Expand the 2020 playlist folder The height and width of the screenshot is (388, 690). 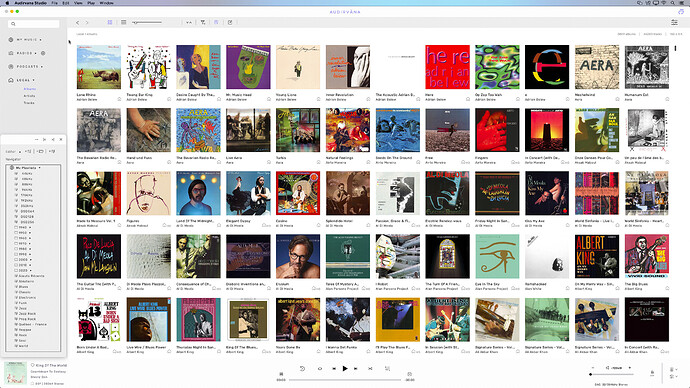[x=30, y=271]
